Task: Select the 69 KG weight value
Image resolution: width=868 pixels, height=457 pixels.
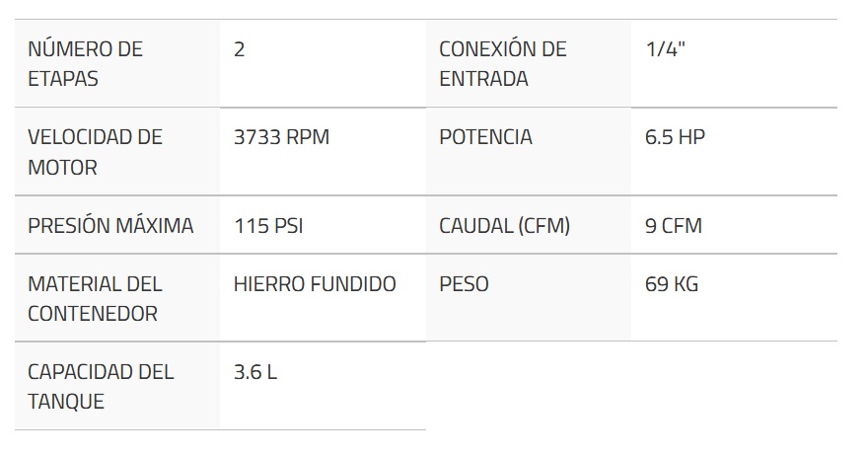Action: pos(672,284)
